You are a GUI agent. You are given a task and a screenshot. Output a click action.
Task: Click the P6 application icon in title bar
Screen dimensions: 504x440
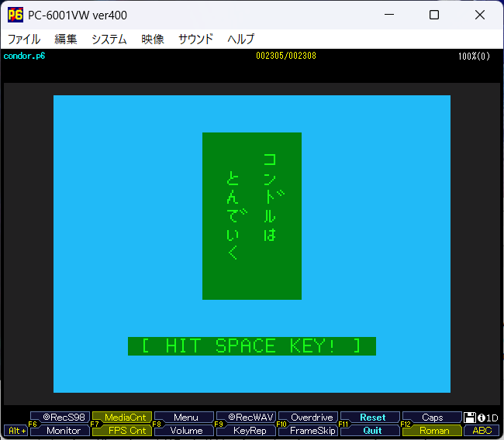[16, 15]
